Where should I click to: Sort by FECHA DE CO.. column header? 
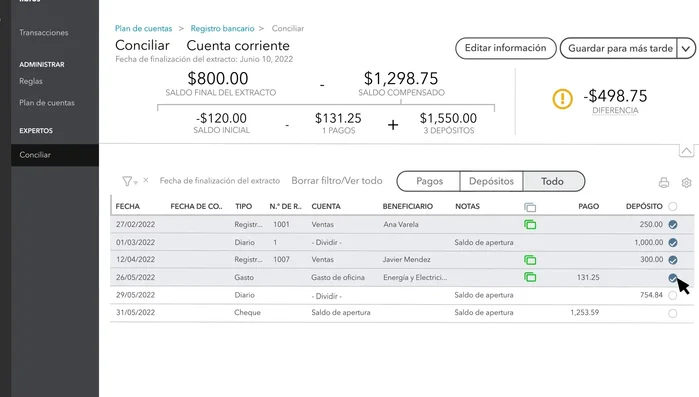(197, 206)
